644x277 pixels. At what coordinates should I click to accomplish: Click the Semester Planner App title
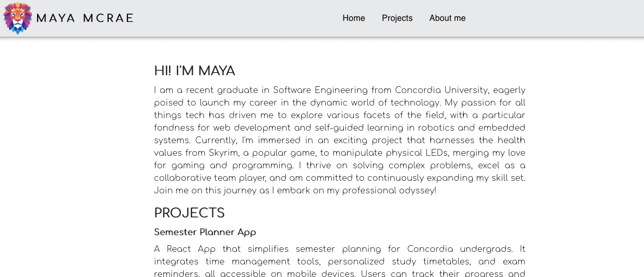(205, 232)
